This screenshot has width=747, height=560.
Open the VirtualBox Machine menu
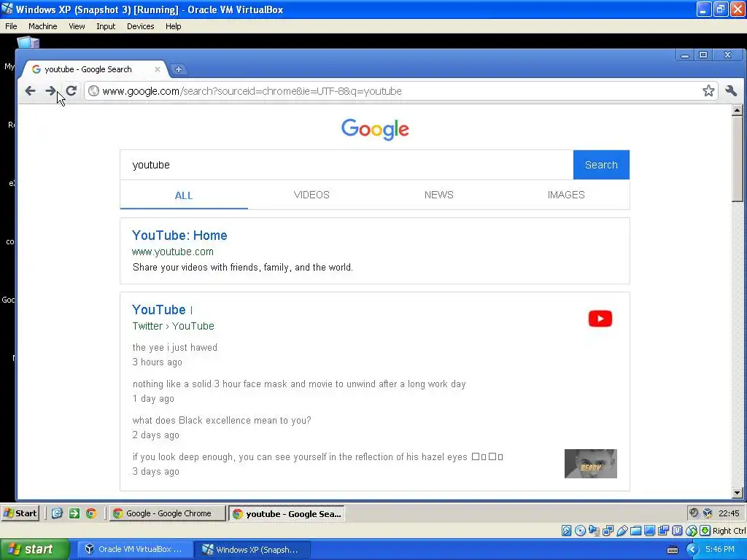click(x=42, y=26)
